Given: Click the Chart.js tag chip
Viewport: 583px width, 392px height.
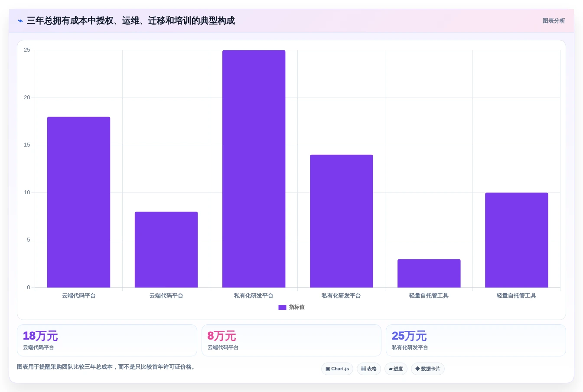Looking at the screenshot, I should pos(337,369).
